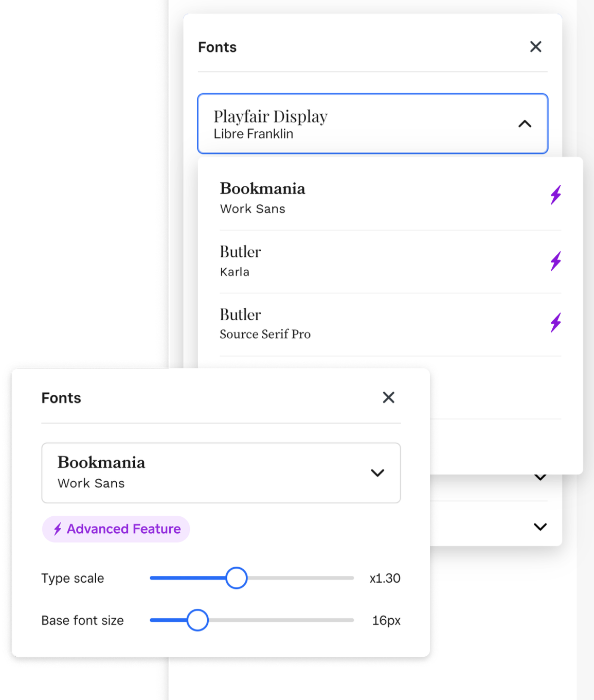Viewport: 594px width, 700px height.
Task: Click the lightning icon beside Bookmania Work Sans
Action: click(x=555, y=195)
